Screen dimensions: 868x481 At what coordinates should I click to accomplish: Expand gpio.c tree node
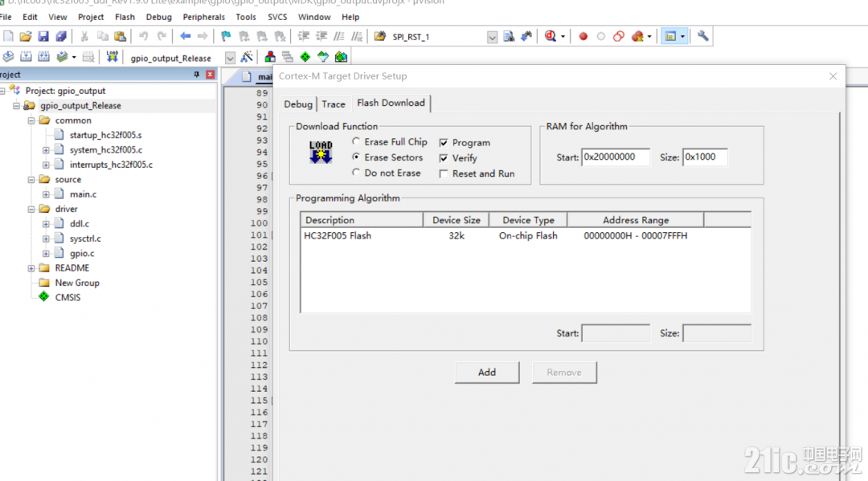[x=46, y=253]
